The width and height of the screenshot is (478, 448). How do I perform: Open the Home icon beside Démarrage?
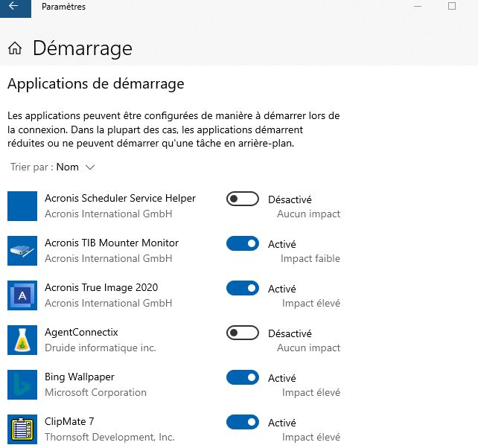(15, 48)
